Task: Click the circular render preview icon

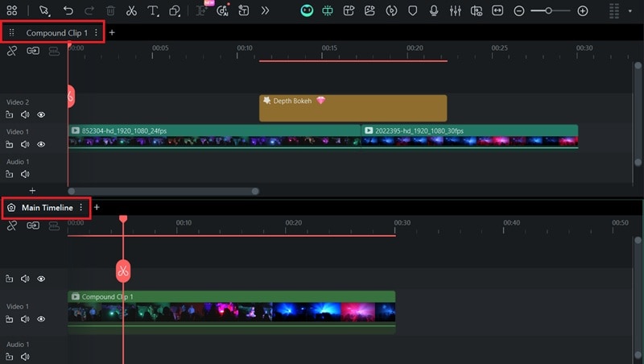Action: 391,10
